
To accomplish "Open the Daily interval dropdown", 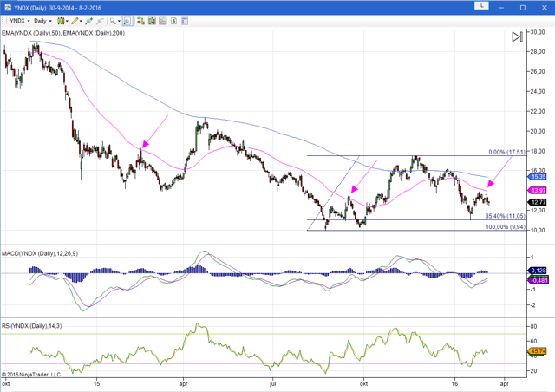I will [x=42, y=21].
